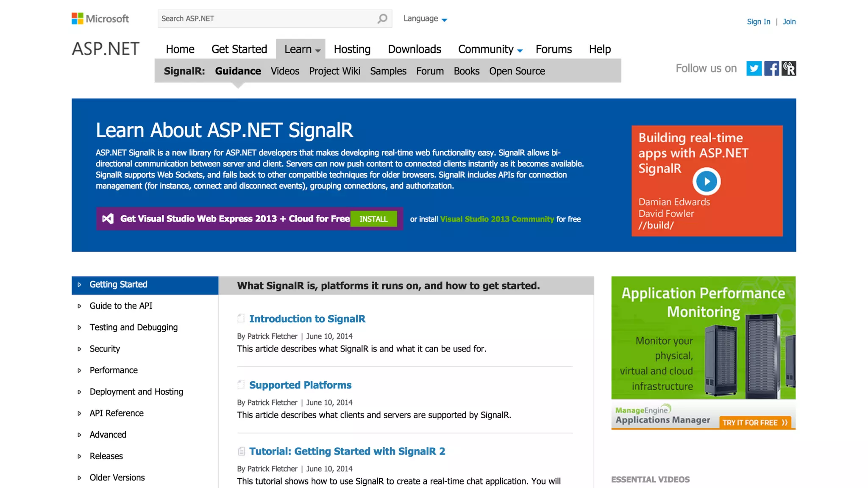This screenshot has width=868, height=488.
Task: Click the search magnifier icon
Action: pyautogui.click(x=382, y=19)
